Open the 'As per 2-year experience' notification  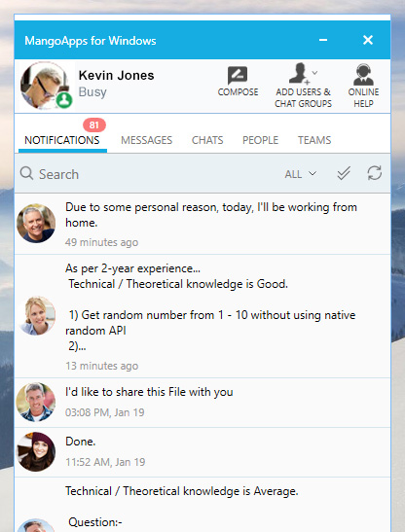pyautogui.click(x=202, y=316)
